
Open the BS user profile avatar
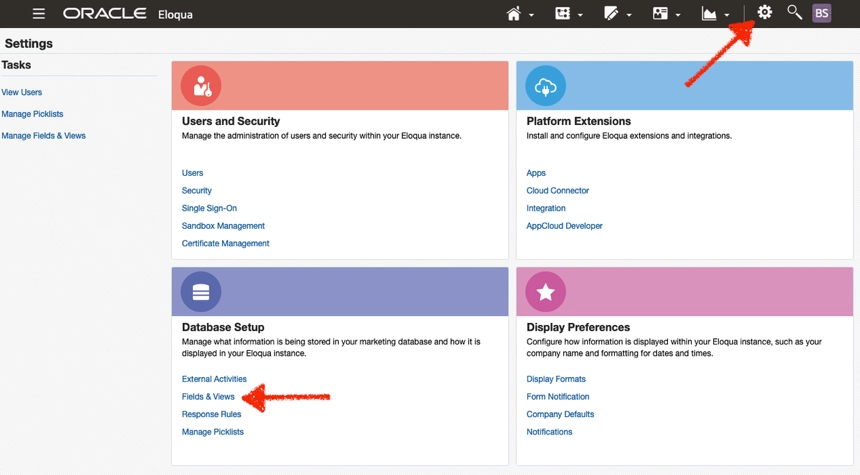(822, 14)
